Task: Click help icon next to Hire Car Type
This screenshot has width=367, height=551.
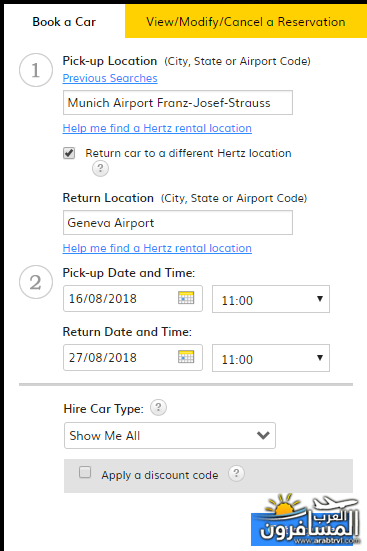Action: [x=159, y=408]
